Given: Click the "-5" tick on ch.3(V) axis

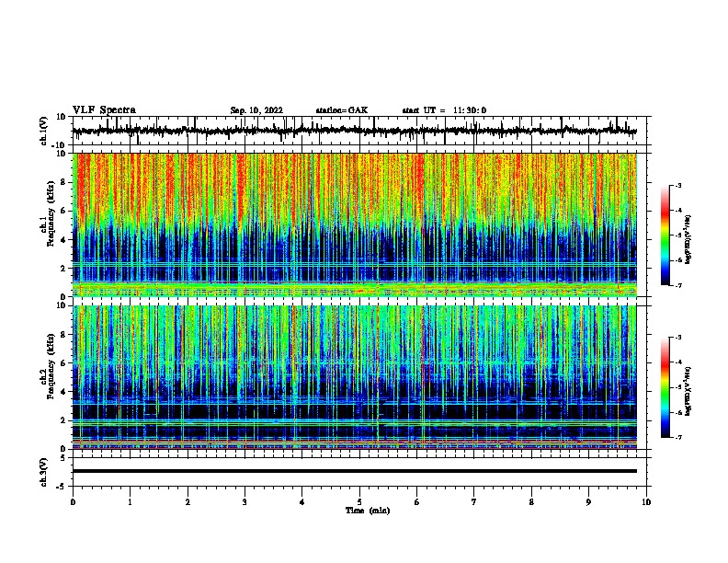Looking at the screenshot, I should [63, 487].
